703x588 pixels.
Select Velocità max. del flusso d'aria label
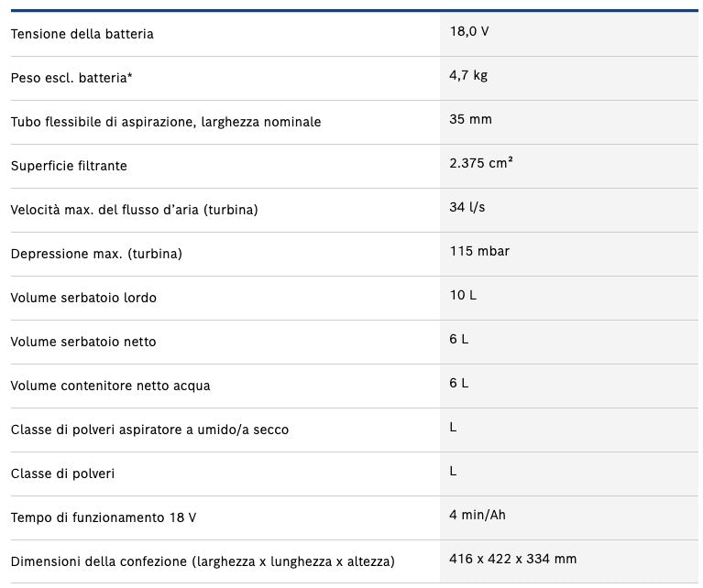click(134, 210)
